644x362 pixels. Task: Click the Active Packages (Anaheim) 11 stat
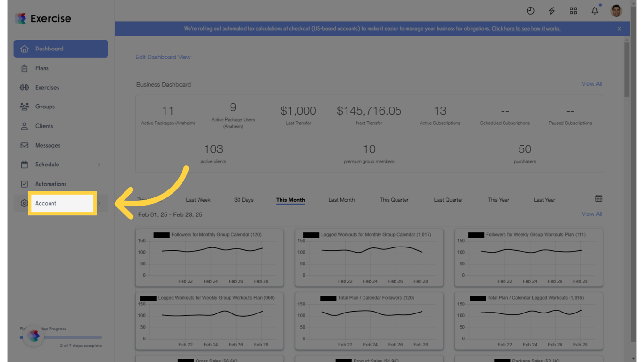point(168,115)
